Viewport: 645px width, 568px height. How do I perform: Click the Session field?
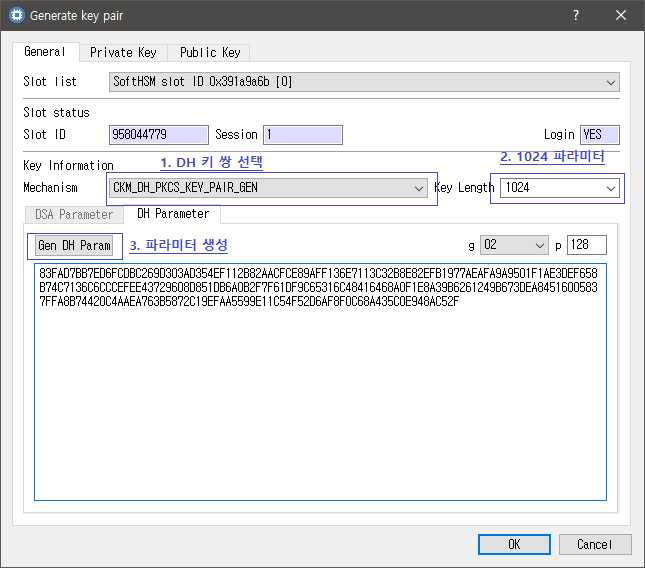click(x=303, y=134)
